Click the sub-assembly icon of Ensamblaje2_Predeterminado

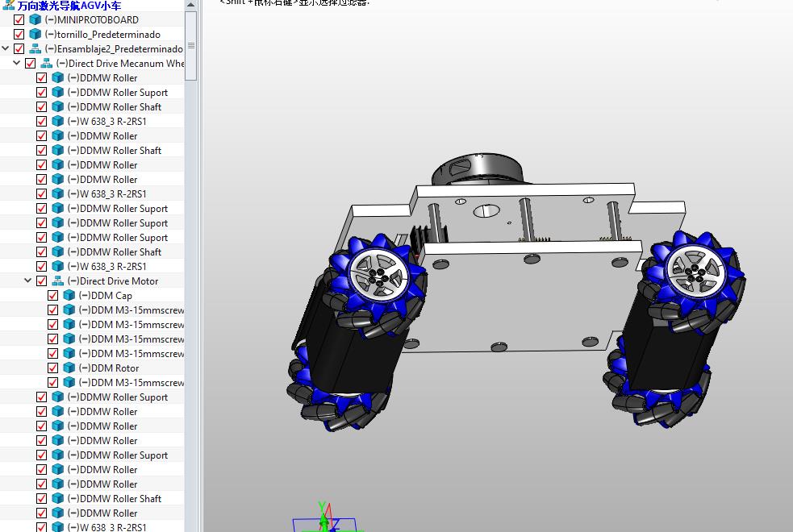click(35, 48)
